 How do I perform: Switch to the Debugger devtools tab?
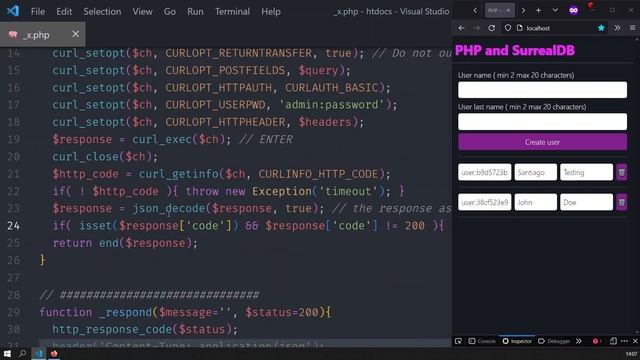tap(554, 341)
